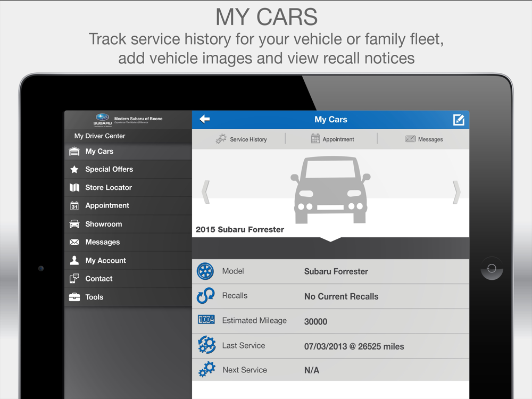532x399 pixels.
Task: Open Showroom in sidebar
Action: (x=128, y=224)
